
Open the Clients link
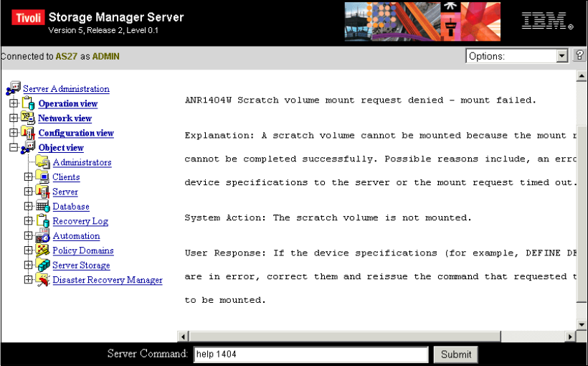(x=66, y=177)
